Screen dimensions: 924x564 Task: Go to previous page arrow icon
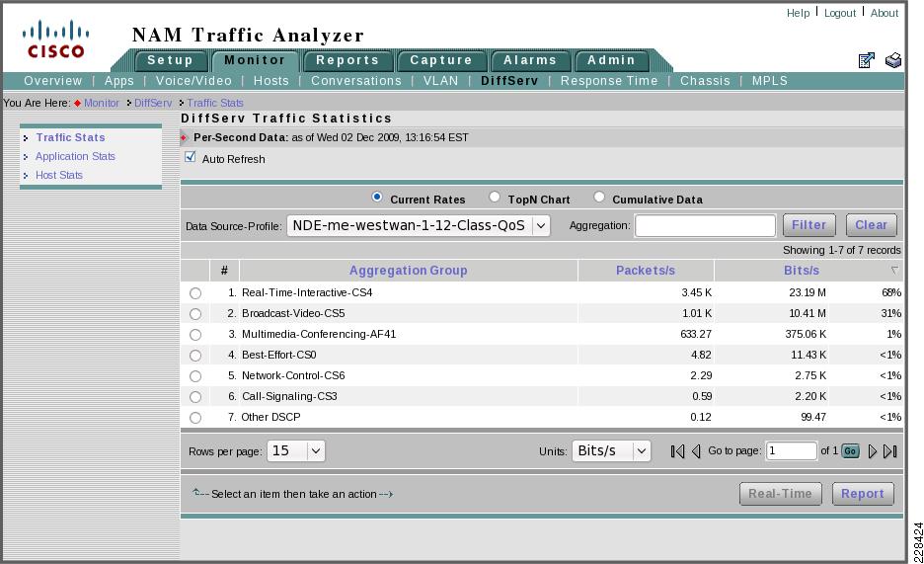point(696,451)
